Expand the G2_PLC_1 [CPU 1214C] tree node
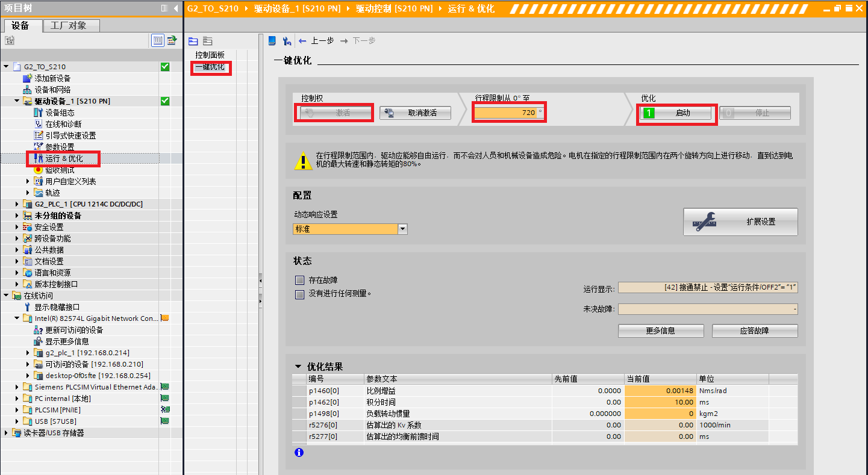 pyautogui.click(x=17, y=204)
